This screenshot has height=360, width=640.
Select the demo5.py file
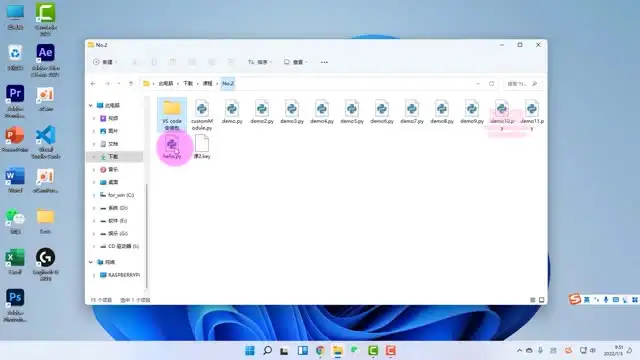(352, 112)
